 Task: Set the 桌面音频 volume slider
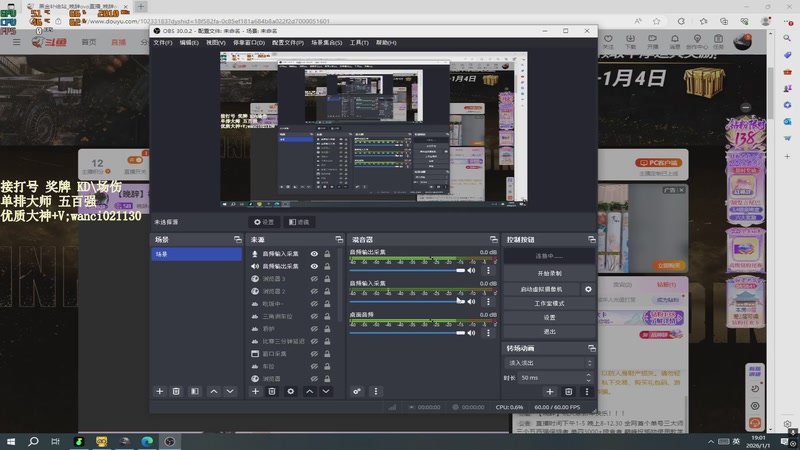point(407,333)
